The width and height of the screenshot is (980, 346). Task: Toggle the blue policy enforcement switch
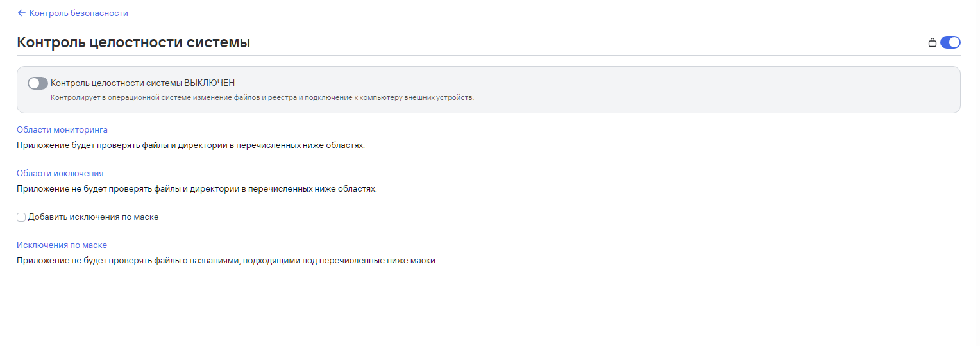point(950,43)
